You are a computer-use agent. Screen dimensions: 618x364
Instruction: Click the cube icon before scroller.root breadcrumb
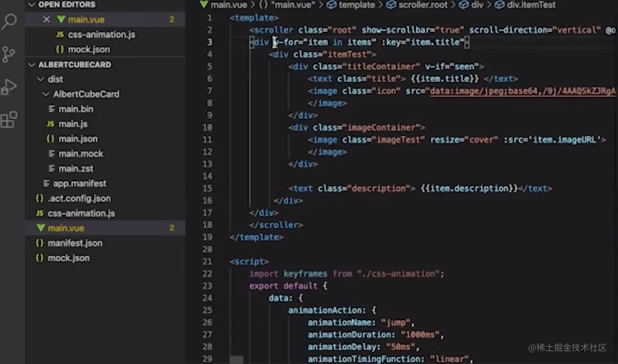[391, 5]
